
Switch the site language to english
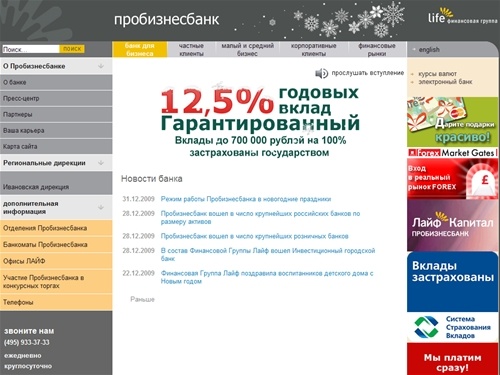point(429,50)
